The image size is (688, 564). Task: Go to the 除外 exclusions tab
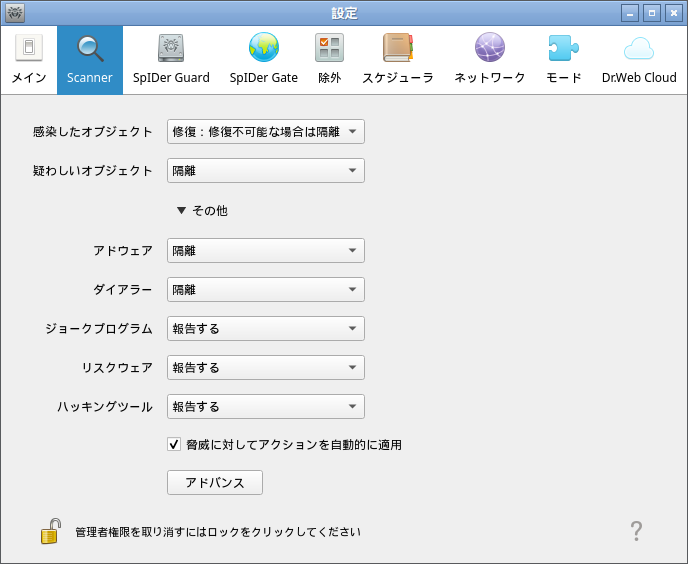point(330,60)
